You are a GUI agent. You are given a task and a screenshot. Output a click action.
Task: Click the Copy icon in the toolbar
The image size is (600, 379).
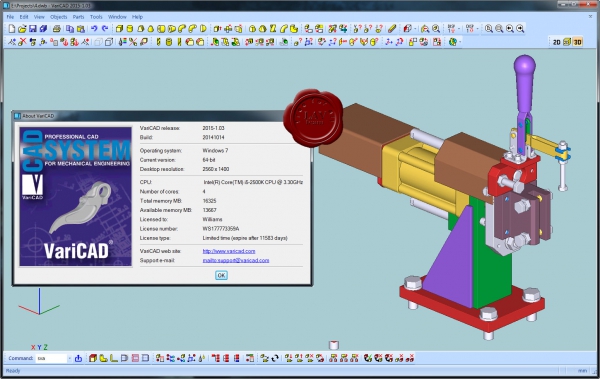(70, 29)
